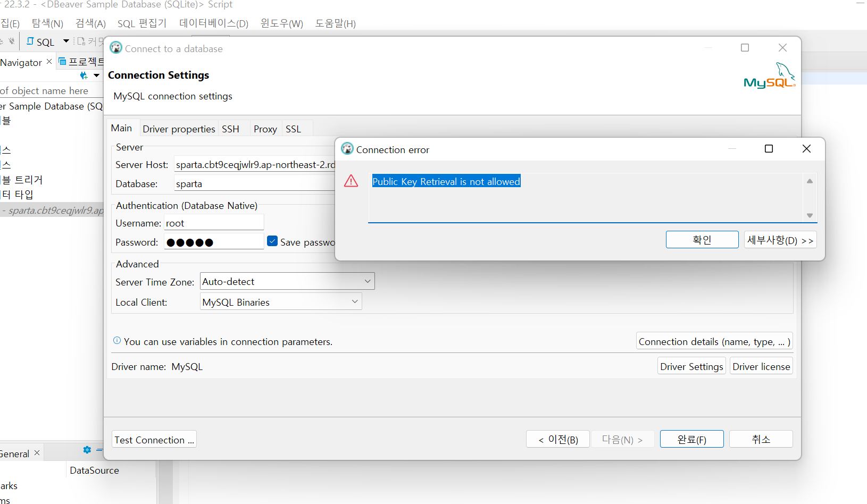Click the Test Connection button
Image resolution: width=867 pixels, height=504 pixels.
(x=154, y=440)
